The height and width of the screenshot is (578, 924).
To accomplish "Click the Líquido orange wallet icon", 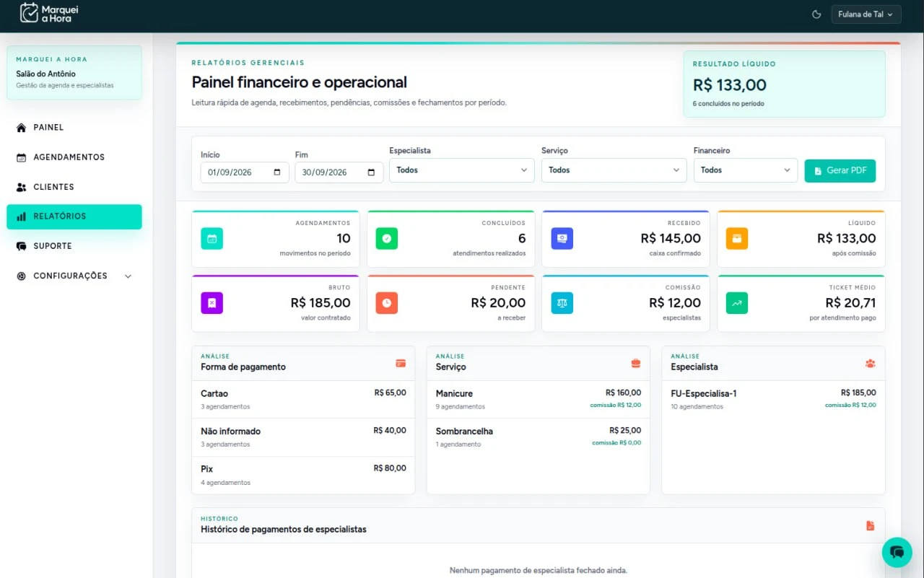I will [737, 239].
